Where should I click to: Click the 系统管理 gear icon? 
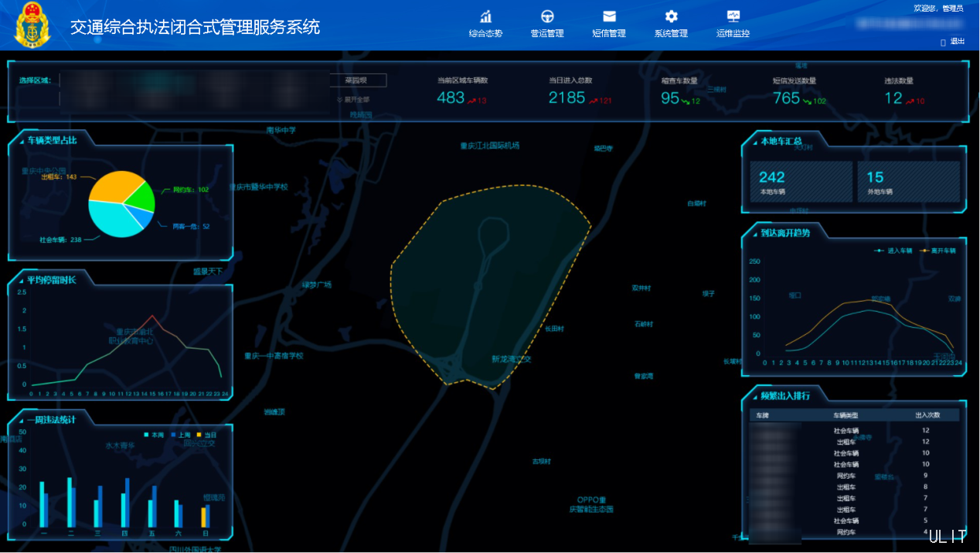pos(669,18)
